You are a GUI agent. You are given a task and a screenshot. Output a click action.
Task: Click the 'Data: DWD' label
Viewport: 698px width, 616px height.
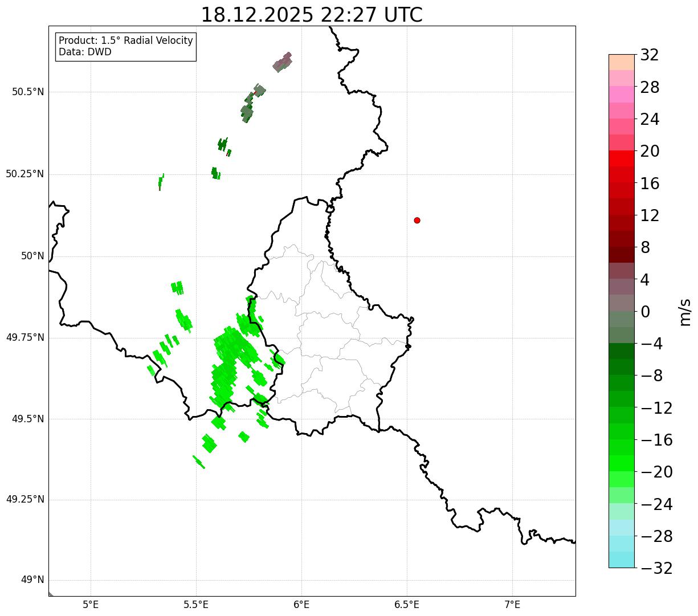click(x=85, y=52)
